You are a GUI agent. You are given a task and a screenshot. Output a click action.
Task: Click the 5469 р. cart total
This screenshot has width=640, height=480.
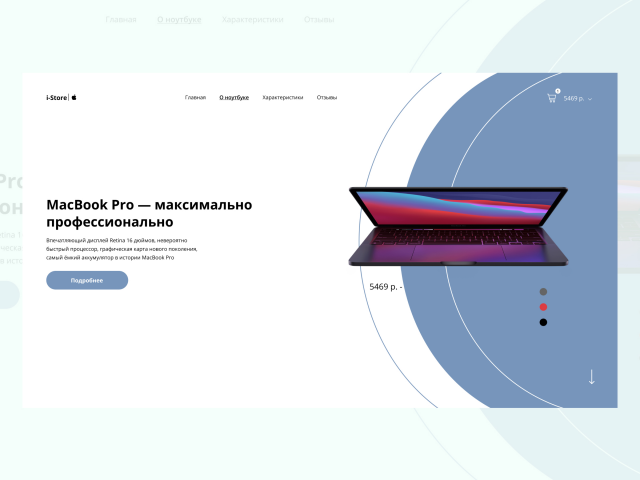(573, 98)
